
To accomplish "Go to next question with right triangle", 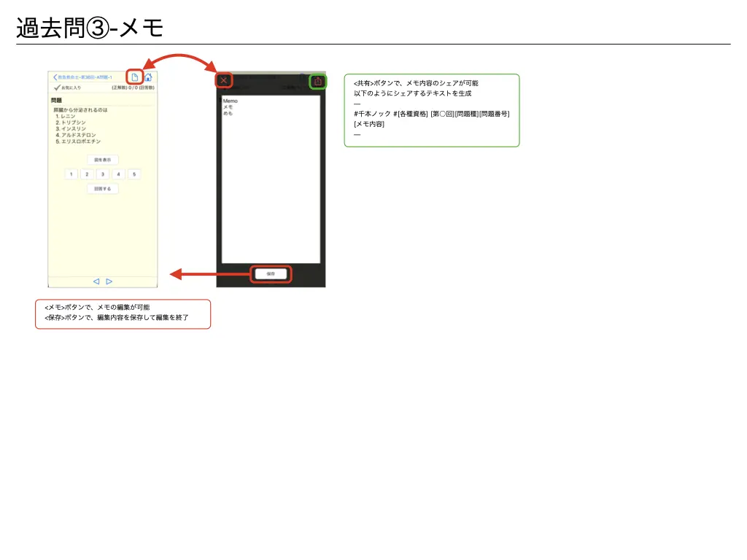I will (109, 281).
